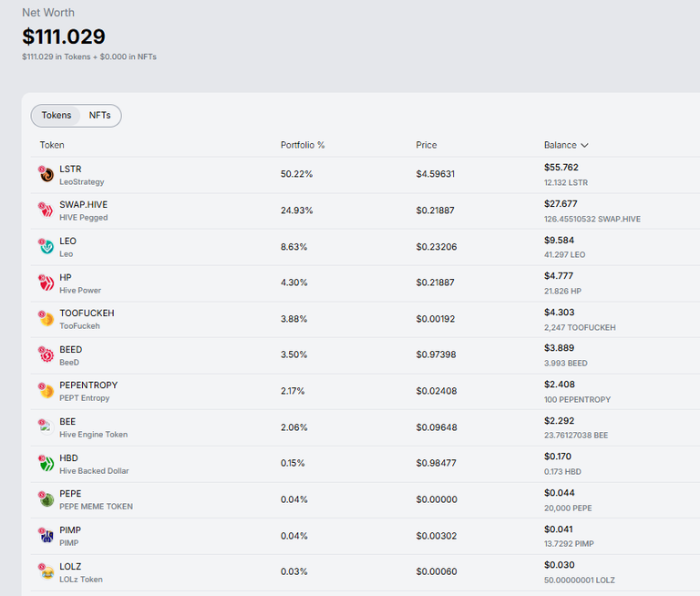Screen dimensions: 700x596
Task: Click the LeoStrategy subtitle
Action: pos(82,182)
